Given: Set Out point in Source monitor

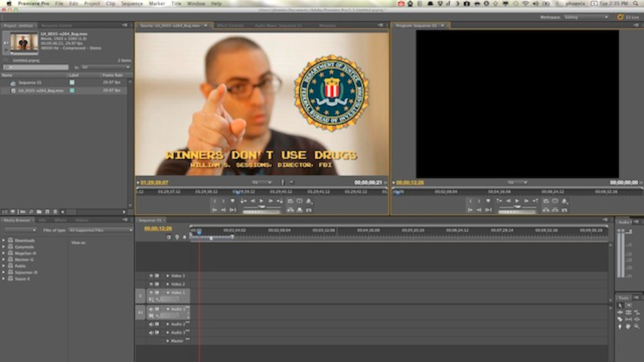Looking at the screenshot, I should 223,201.
